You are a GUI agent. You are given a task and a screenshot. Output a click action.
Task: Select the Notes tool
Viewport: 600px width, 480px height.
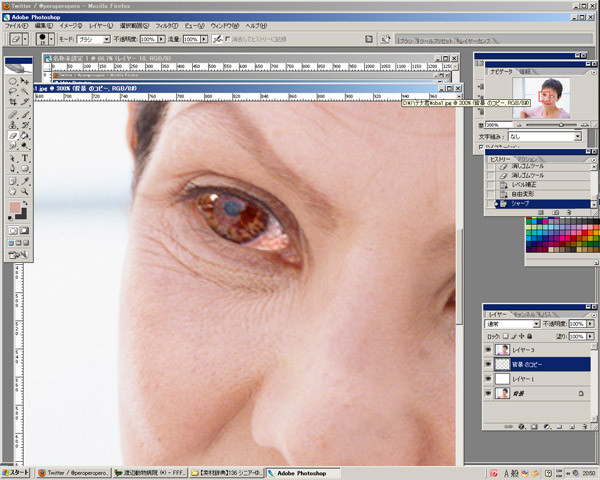coord(13,181)
